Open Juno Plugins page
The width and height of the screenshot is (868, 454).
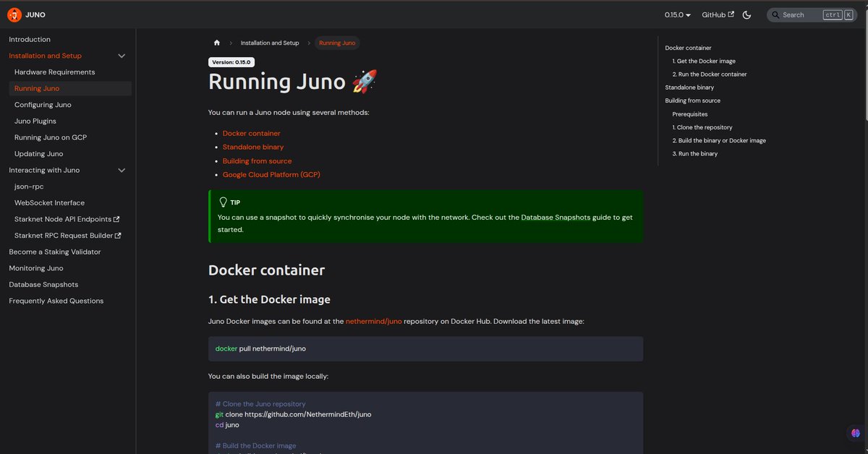(35, 121)
